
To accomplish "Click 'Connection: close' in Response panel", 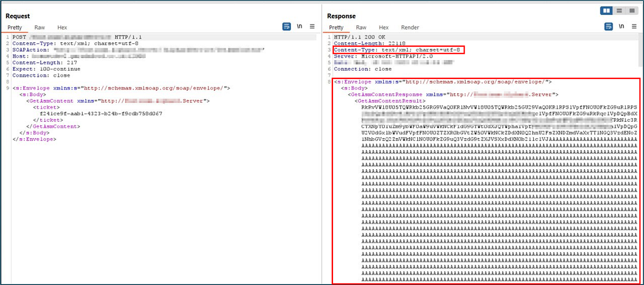I will [363, 69].
